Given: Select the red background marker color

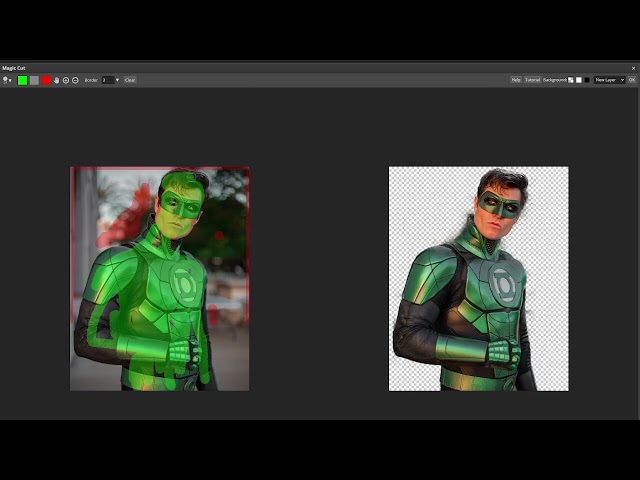Looking at the screenshot, I should (x=46, y=80).
